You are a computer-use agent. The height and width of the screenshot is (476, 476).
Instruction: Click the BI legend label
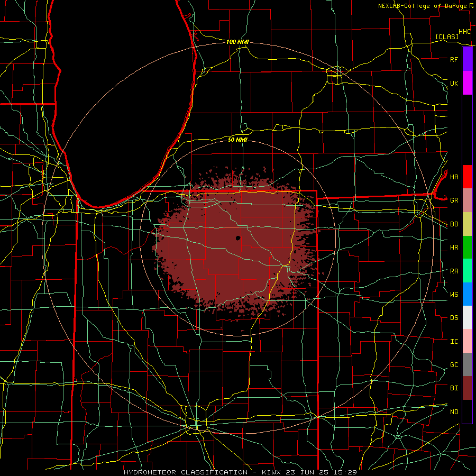coord(454,388)
